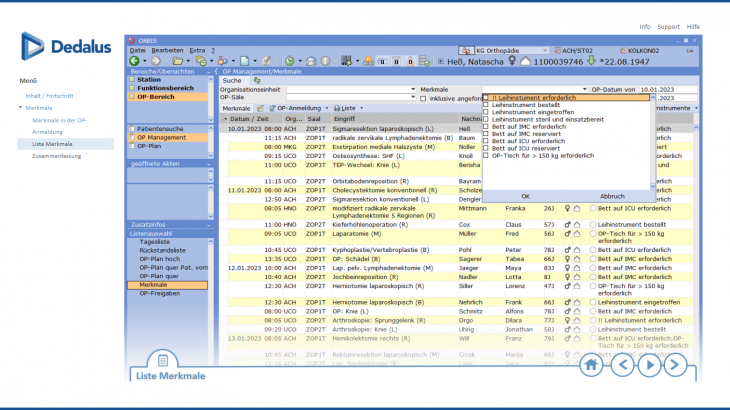Click the home icon in bottom navigation
The image size is (730, 410).
[x=592, y=364]
